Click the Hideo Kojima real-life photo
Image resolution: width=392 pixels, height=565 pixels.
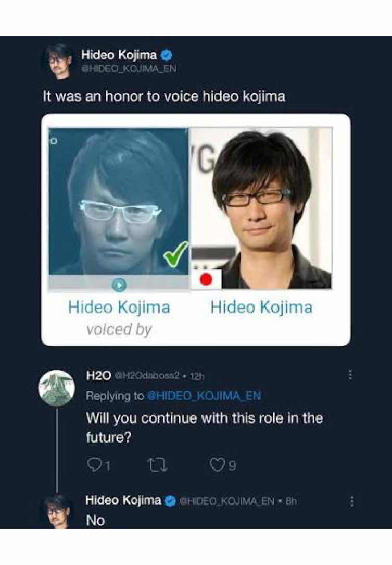(261, 208)
